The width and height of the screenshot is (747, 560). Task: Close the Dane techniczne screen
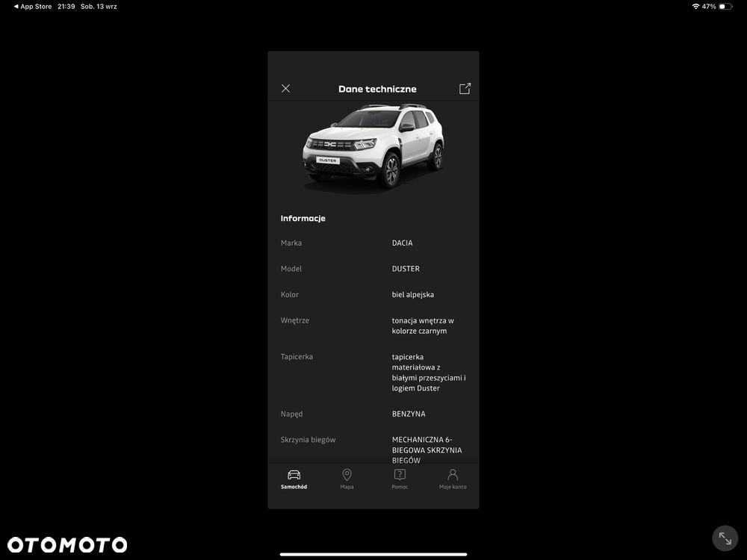coord(285,89)
